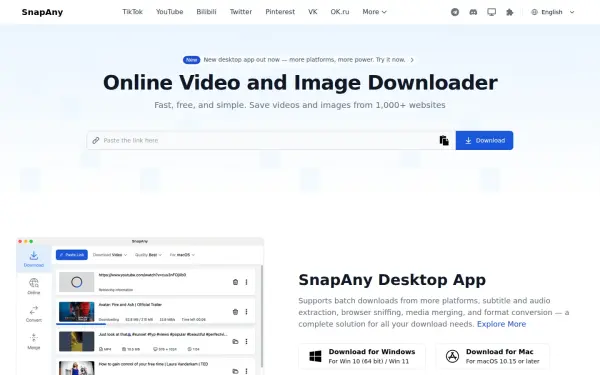Click the browser extension puzzle icon
The width and height of the screenshot is (600, 375).
[510, 12]
